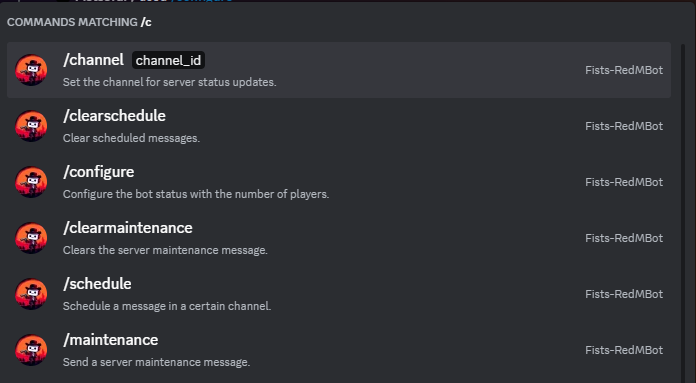
Task: Click bot avatar beside /clearmaintenance command
Action: click(31, 238)
